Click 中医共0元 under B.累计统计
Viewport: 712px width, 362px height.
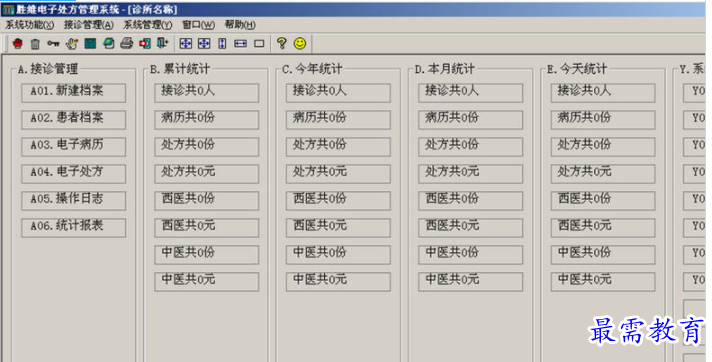(x=207, y=282)
